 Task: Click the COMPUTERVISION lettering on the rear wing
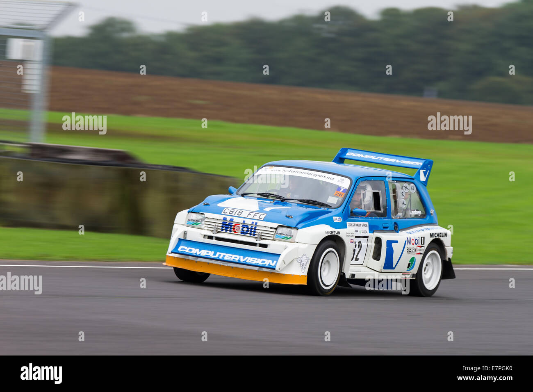pos(384,159)
